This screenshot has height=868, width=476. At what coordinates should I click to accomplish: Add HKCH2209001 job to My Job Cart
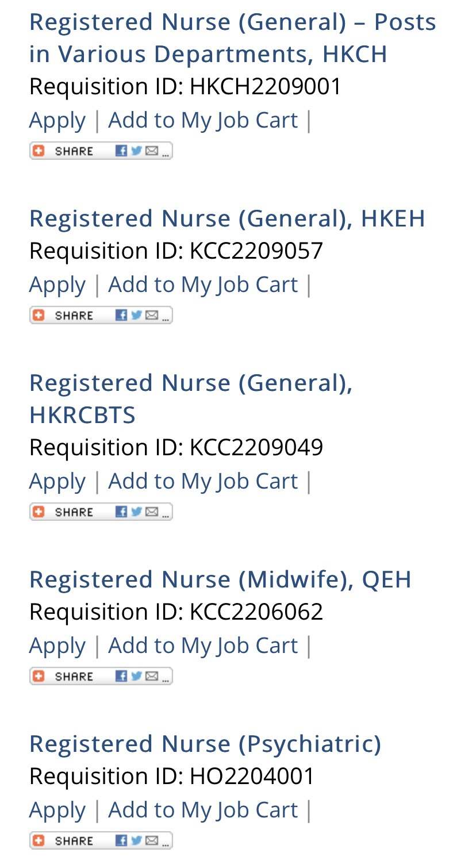click(x=203, y=120)
